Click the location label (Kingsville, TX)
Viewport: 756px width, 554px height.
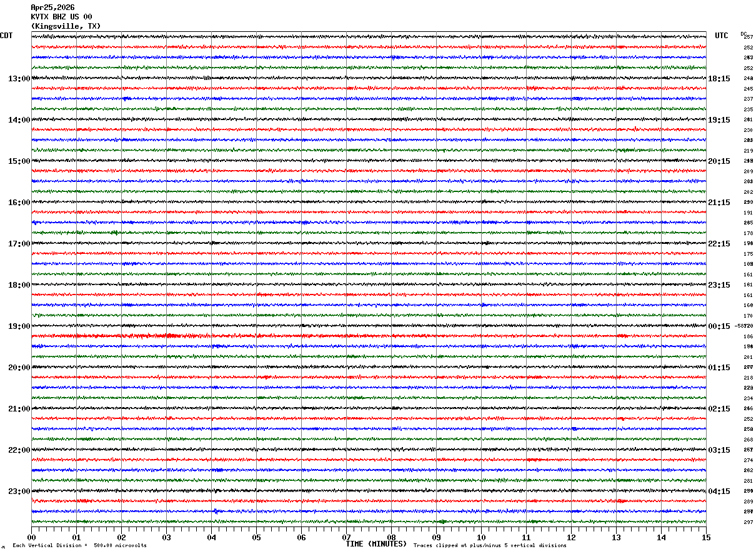tap(66, 26)
